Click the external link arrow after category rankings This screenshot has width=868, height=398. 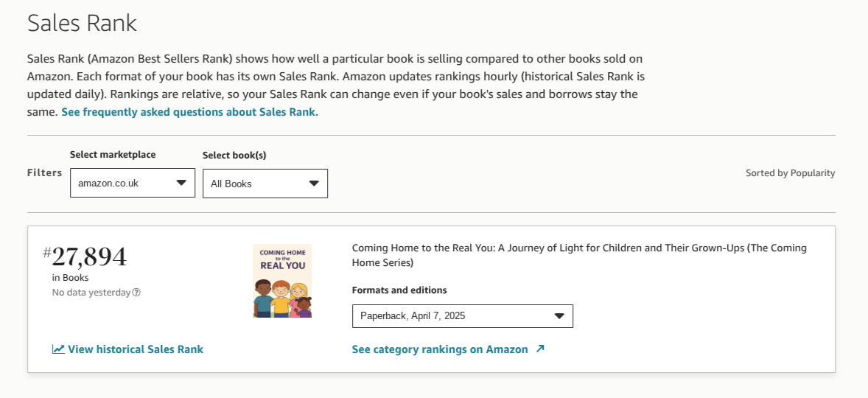tap(540, 349)
